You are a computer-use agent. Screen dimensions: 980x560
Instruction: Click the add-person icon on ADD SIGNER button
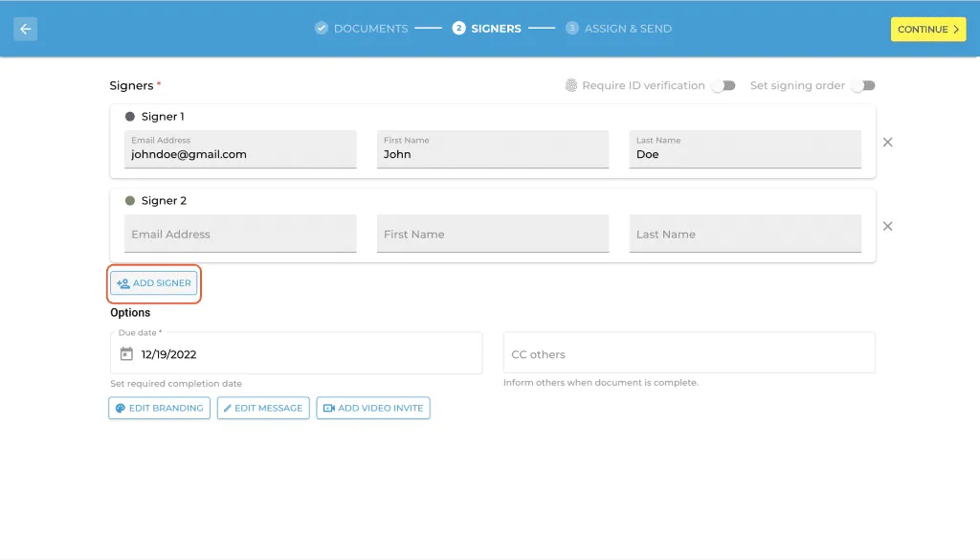pyautogui.click(x=122, y=283)
